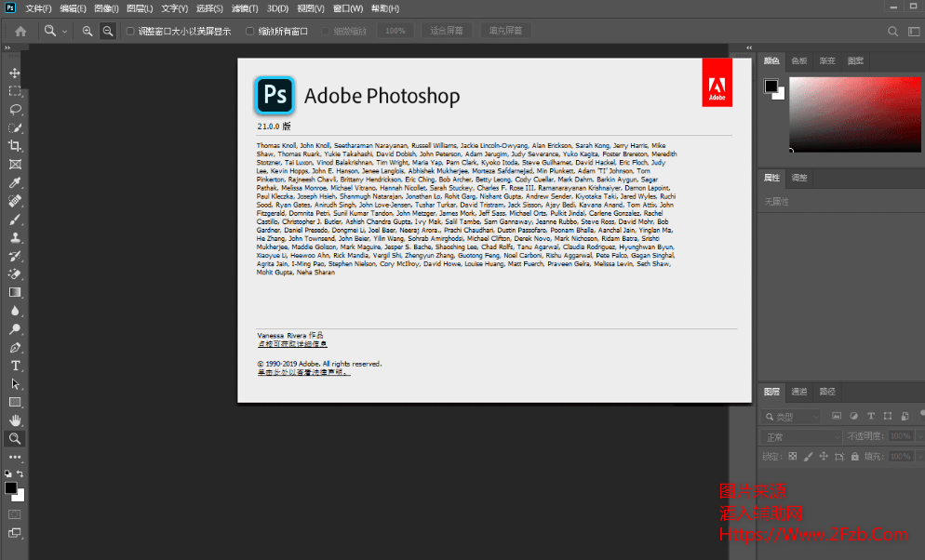This screenshot has height=560, width=925.
Task: Open the zoom tool preset dropdown arrow
Action: pos(64,32)
